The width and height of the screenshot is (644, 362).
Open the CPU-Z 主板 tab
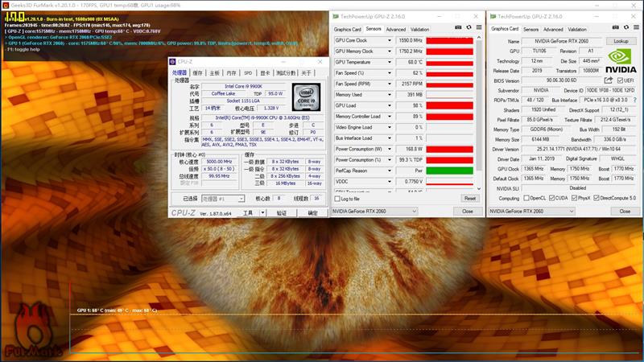[214, 72]
